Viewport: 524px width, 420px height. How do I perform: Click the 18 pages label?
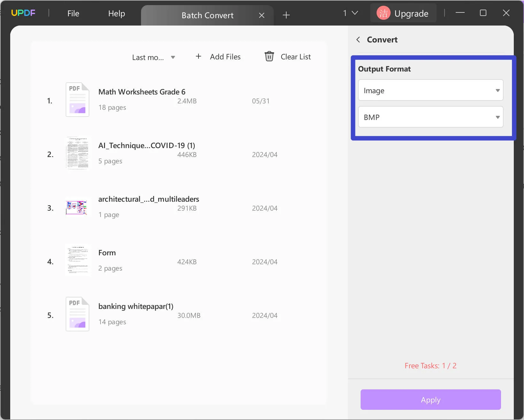tap(112, 108)
